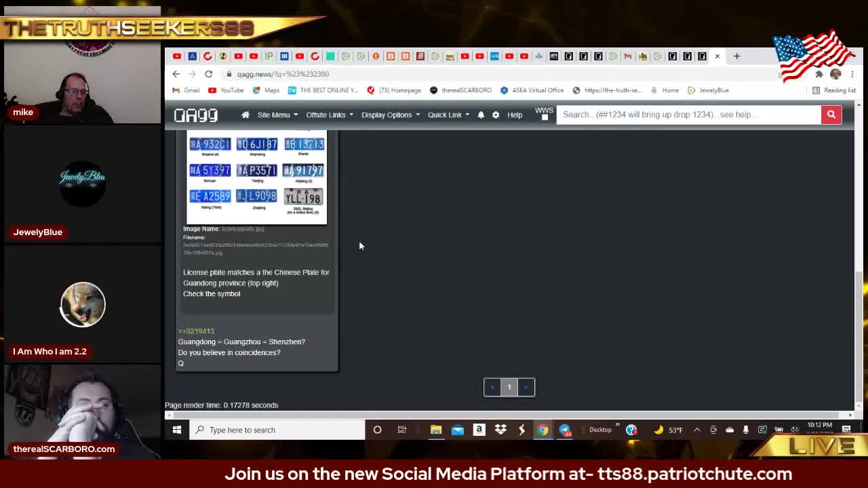Open Windows Start menu
This screenshot has height=488, width=868.
click(x=177, y=430)
